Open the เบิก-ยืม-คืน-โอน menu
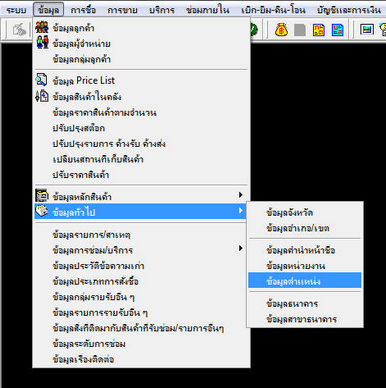 pyautogui.click(x=273, y=10)
